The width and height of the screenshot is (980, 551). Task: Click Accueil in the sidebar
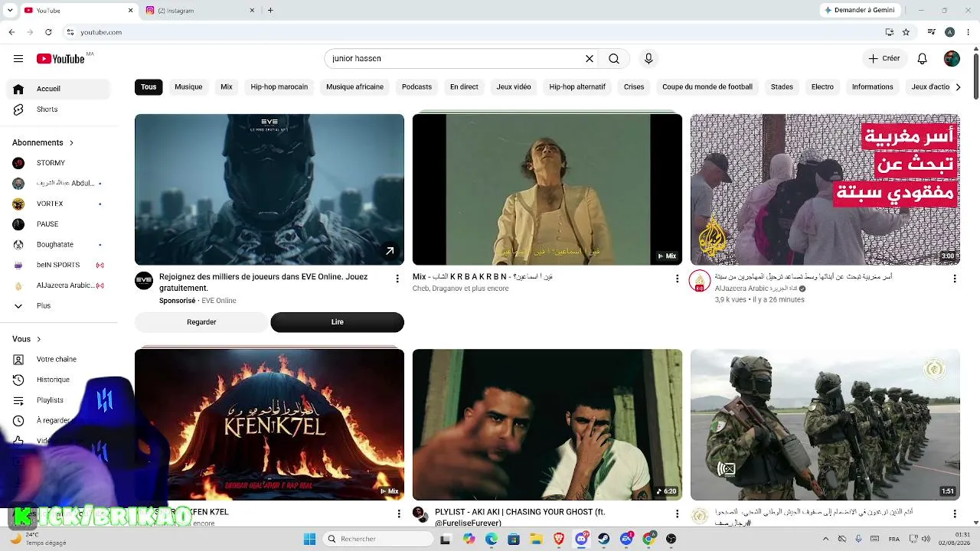[x=58, y=89]
